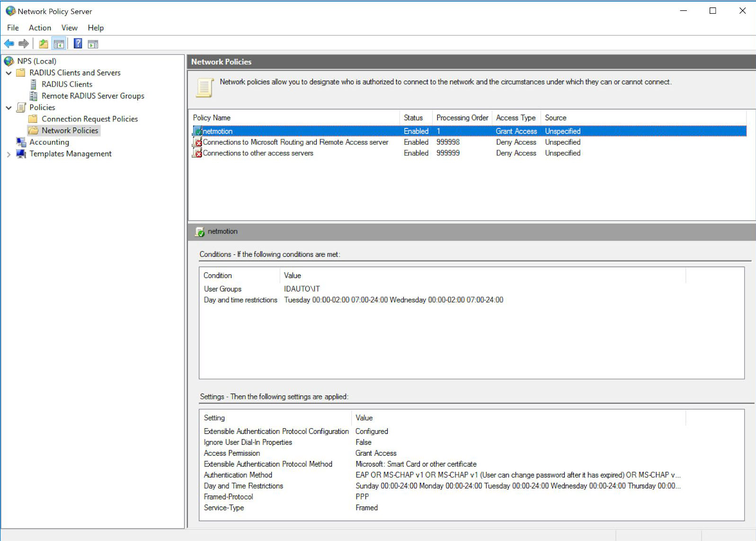The width and height of the screenshot is (756, 541).
Task: Select Templates Management tree label
Action: coord(71,153)
